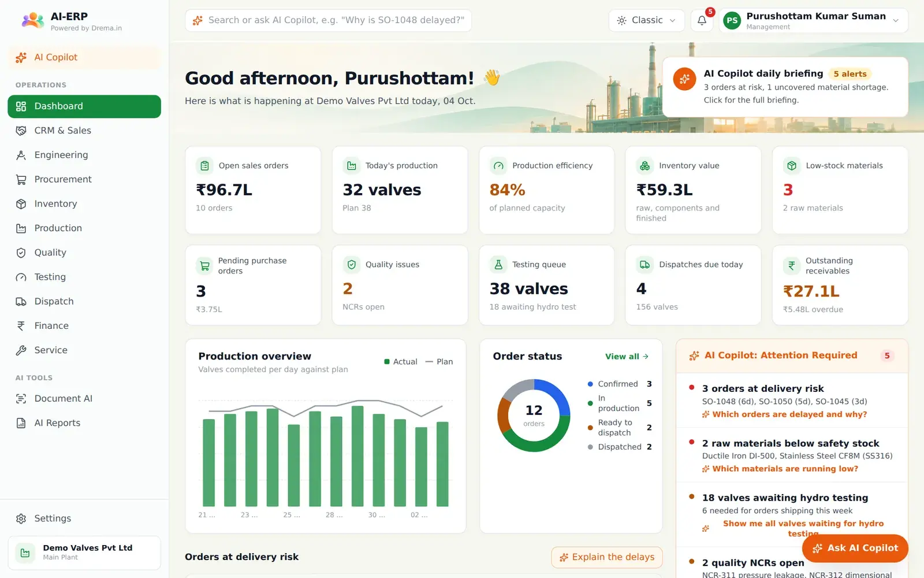
Task: Click the Engineering compass icon
Action: 21,155
